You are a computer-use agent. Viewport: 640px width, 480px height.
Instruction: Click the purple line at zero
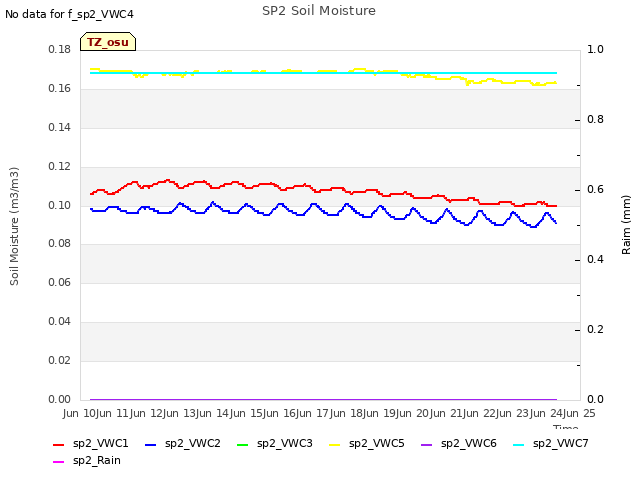tap(322, 399)
